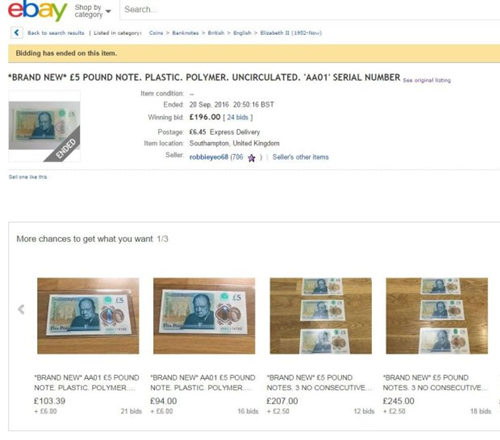500x440 pixels.
Task: Open the Shop by category dropdown
Action: 93,11
